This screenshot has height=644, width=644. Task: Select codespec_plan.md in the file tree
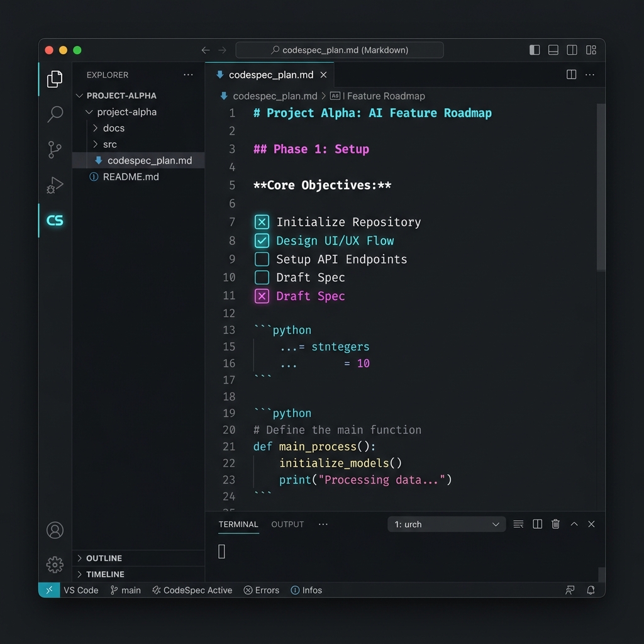[x=138, y=160]
